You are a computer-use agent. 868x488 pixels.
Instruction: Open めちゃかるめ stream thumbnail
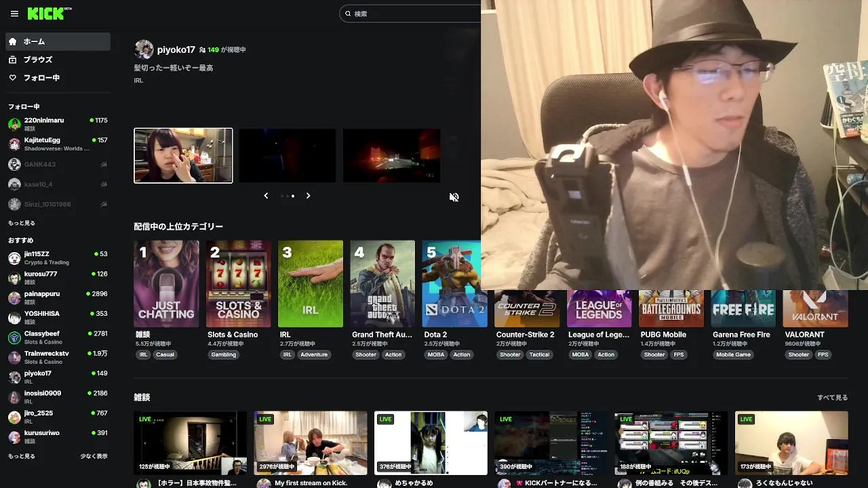coord(431,443)
